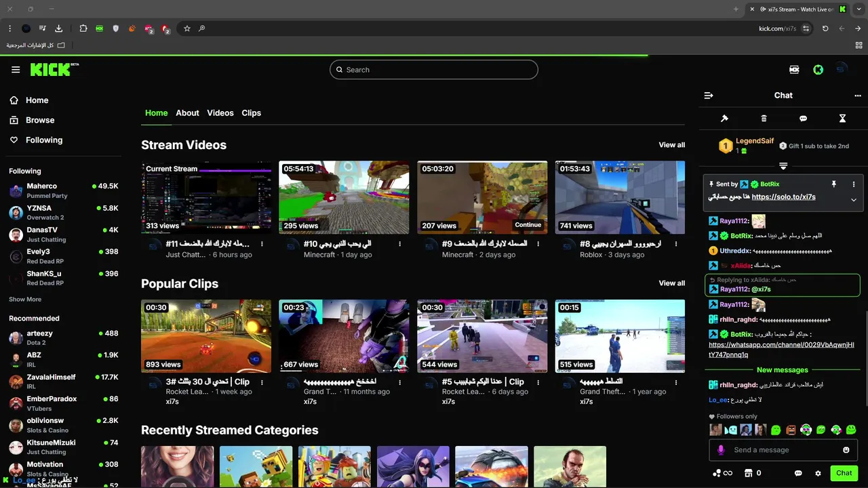Open the shop icon showing 0
868x488 pixels.
pyautogui.click(x=753, y=473)
